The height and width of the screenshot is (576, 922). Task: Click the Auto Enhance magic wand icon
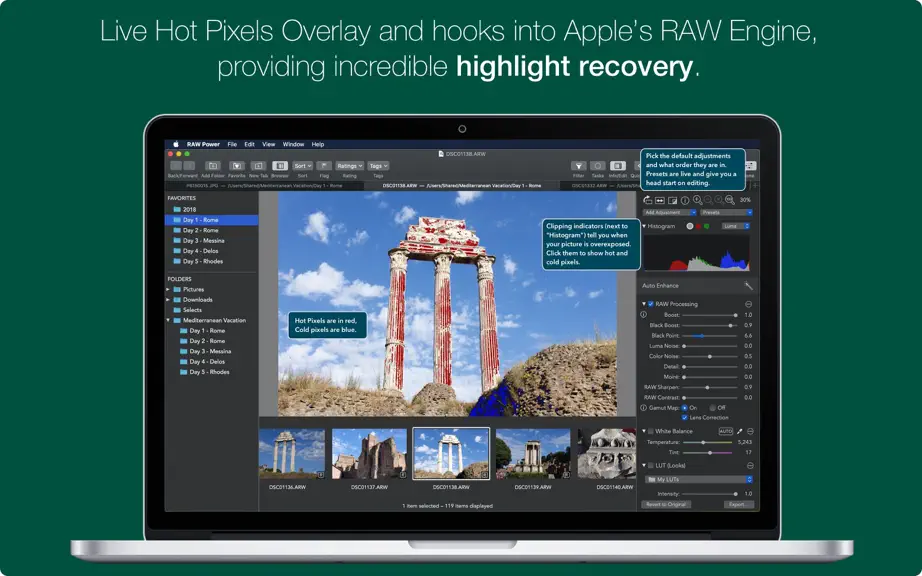pos(748,286)
